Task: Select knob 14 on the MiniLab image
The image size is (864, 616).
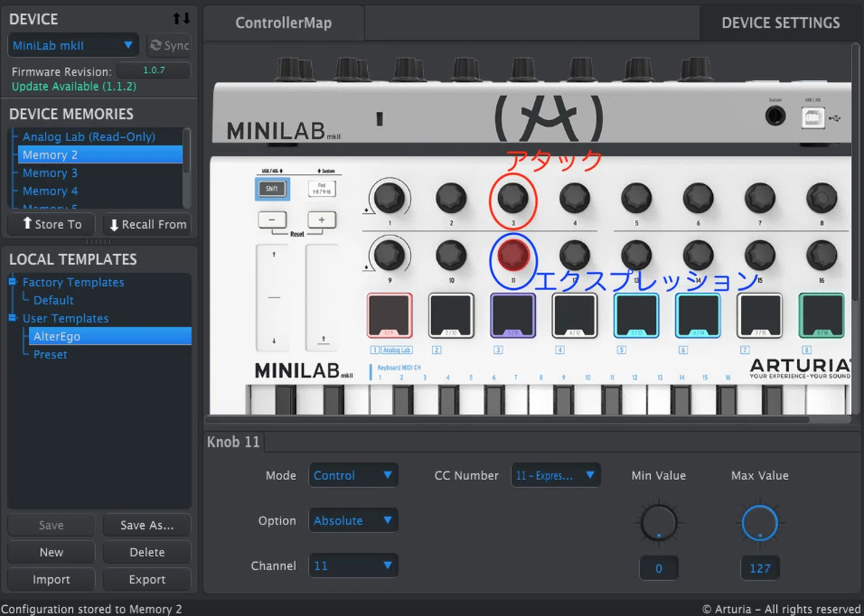Action: (x=698, y=255)
